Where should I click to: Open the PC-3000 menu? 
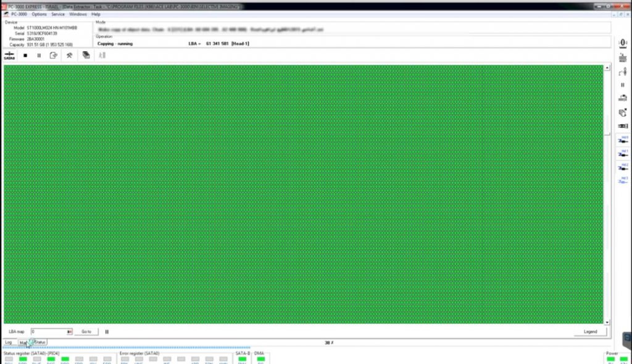19,14
